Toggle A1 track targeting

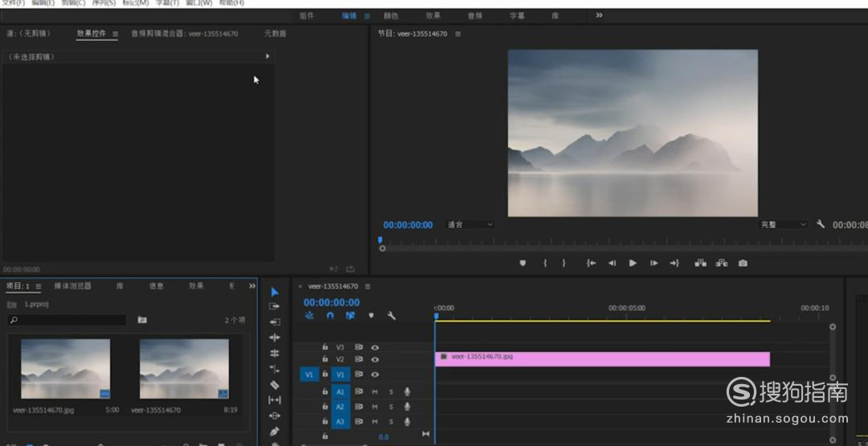[341, 392]
